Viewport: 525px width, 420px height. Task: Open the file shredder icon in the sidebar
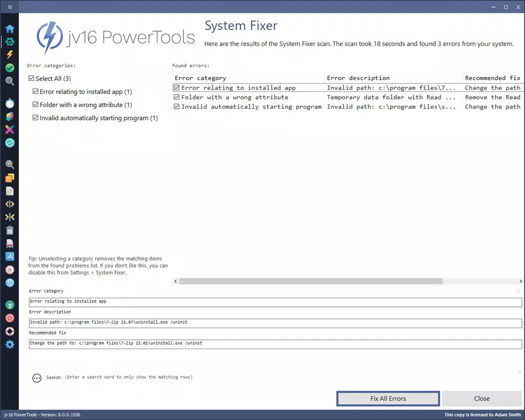[9, 244]
